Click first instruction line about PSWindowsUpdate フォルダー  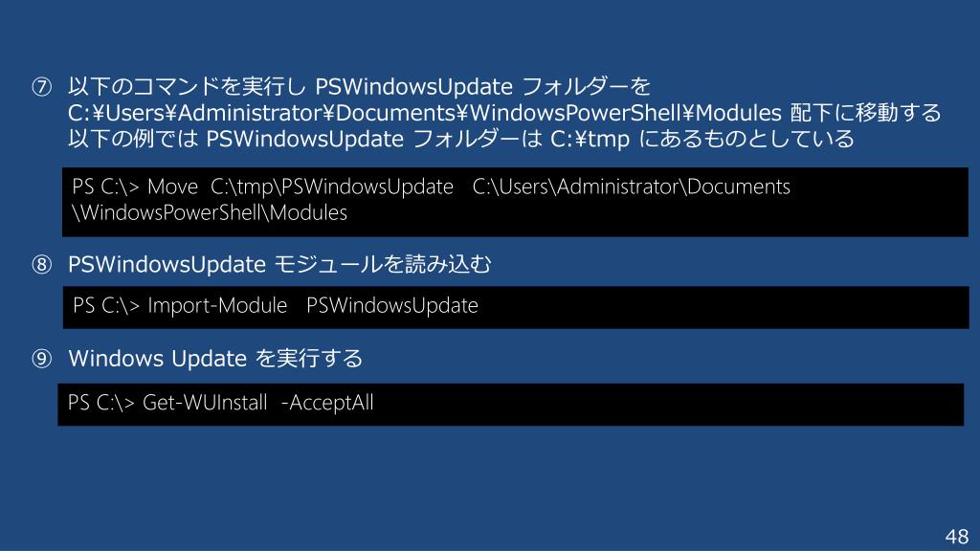tap(359, 86)
